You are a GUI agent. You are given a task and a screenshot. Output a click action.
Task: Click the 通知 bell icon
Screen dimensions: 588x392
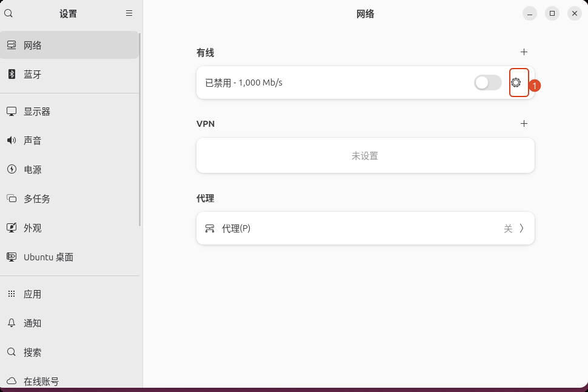12,323
